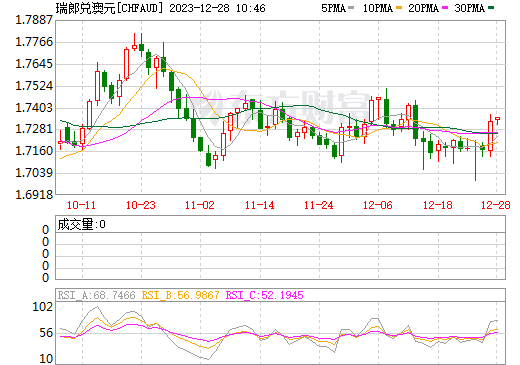
Task: Click the RSI axis value 56
Action: 46,333
